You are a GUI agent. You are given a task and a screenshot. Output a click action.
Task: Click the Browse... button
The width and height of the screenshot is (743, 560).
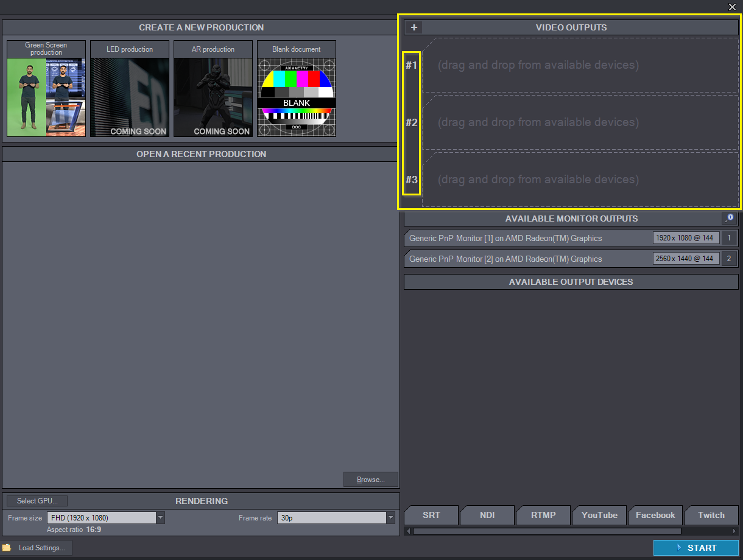click(x=370, y=480)
